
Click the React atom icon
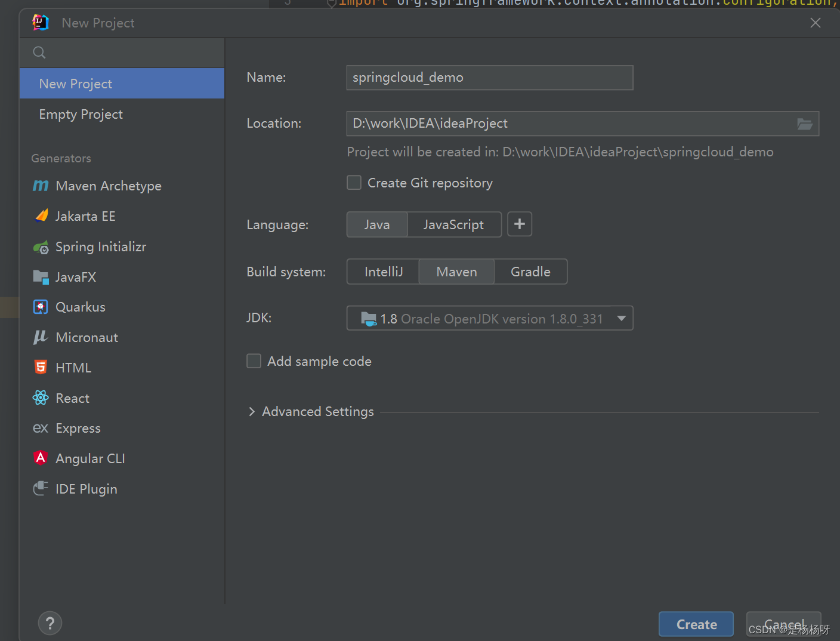(x=41, y=397)
